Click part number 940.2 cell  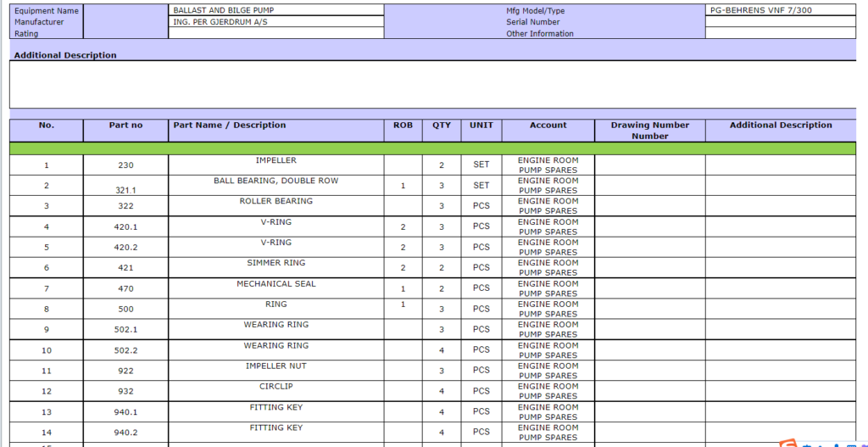pyautogui.click(x=125, y=433)
